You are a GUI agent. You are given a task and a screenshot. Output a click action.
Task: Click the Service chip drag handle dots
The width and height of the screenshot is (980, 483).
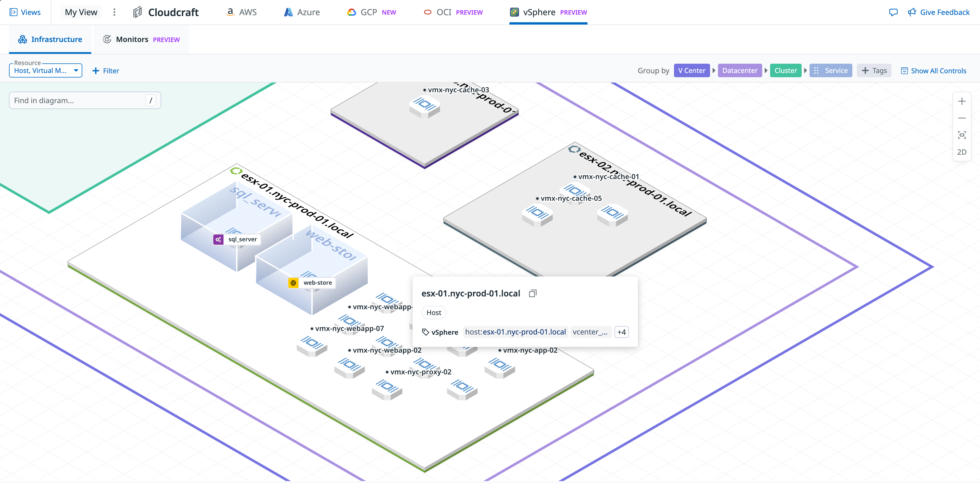coord(816,70)
